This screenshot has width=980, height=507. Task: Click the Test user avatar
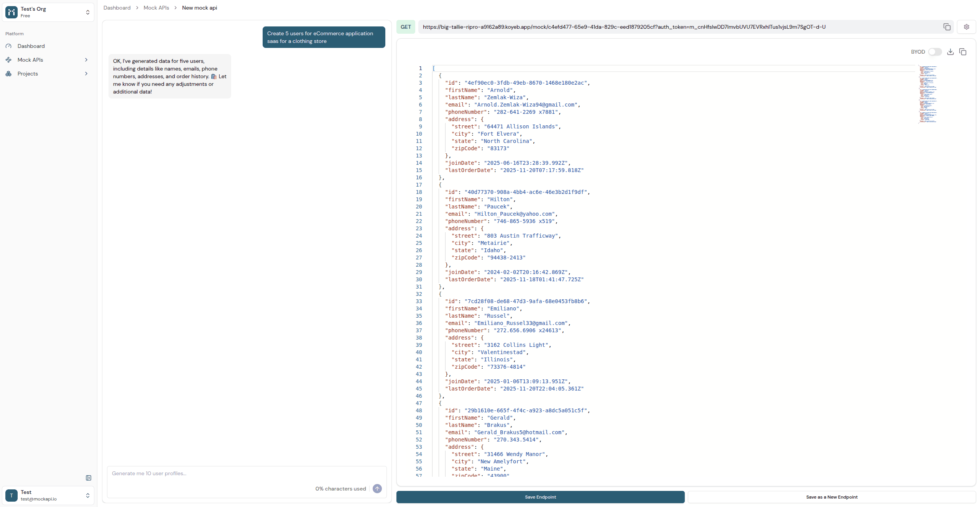coord(11,495)
